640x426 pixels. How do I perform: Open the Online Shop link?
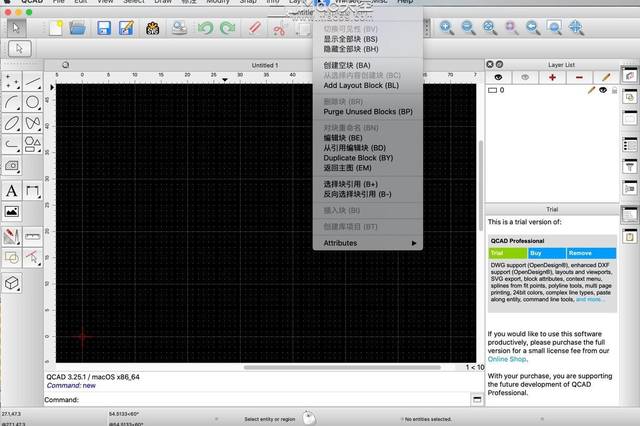(x=507, y=359)
